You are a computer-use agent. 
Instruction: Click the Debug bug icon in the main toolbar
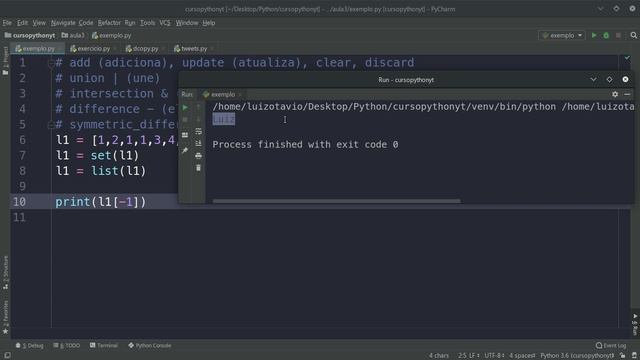(x=606, y=36)
